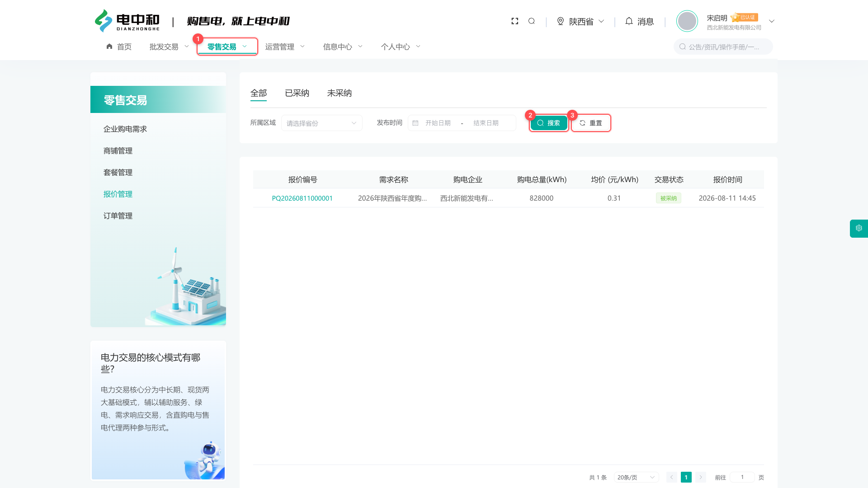
Task: Switch to the 已采纳 tab
Action: tap(297, 93)
